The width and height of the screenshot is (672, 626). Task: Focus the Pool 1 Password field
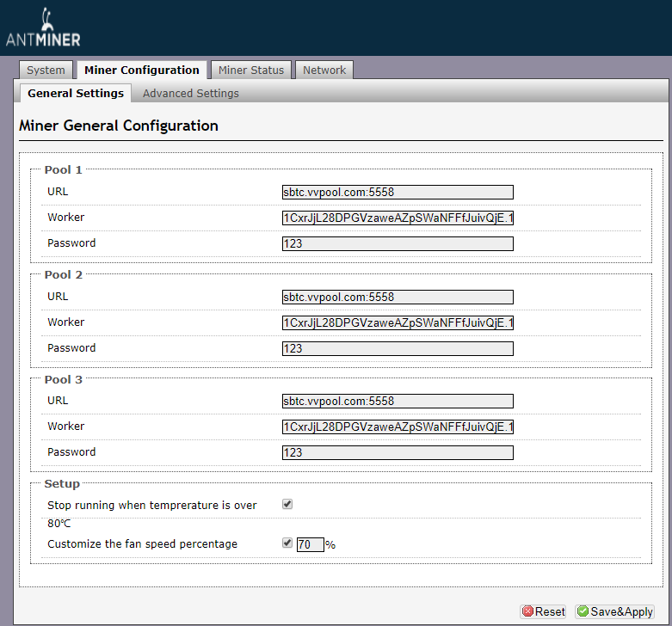coord(398,244)
